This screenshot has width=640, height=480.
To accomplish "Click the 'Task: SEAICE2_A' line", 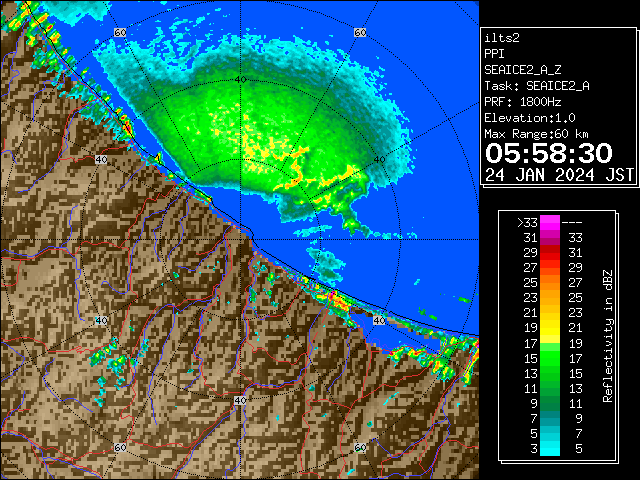I will click(537, 86).
